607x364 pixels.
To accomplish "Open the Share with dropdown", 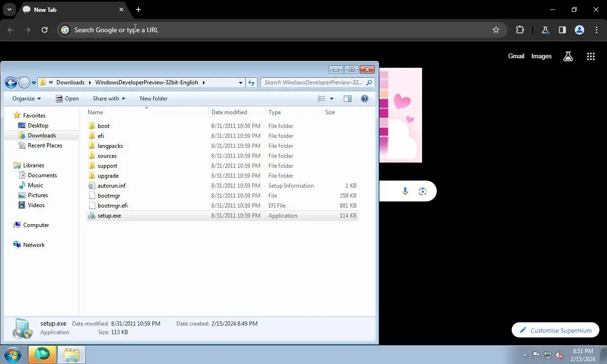I will coord(109,99).
